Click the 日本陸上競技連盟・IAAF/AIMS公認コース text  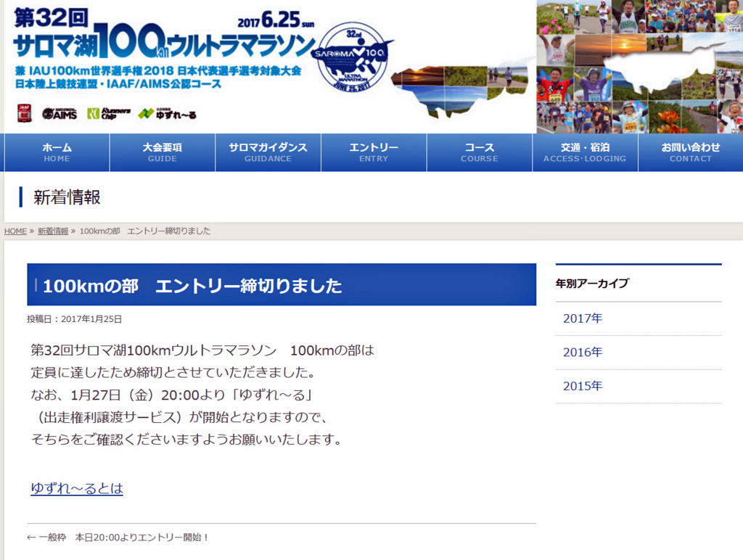coord(118,84)
